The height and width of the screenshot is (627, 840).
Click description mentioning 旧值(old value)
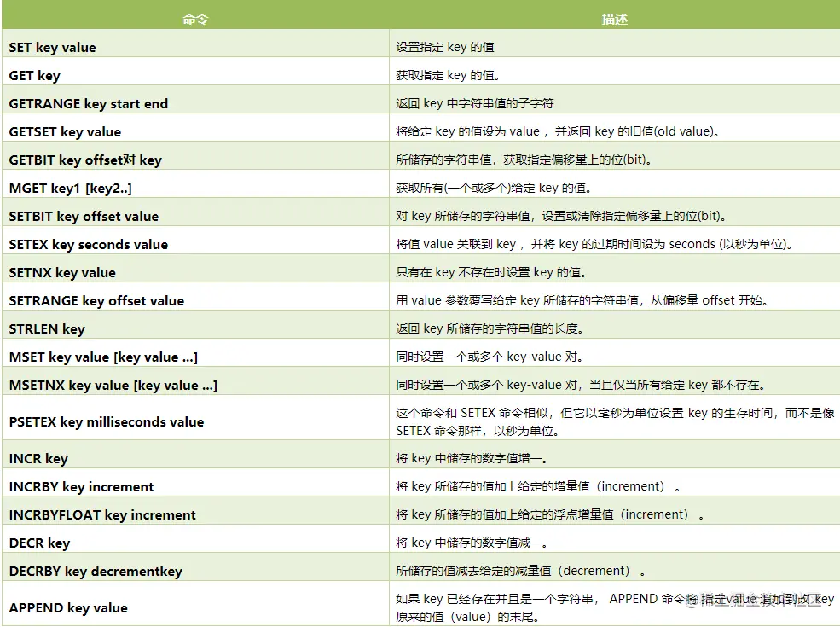(x=558, y=131)
